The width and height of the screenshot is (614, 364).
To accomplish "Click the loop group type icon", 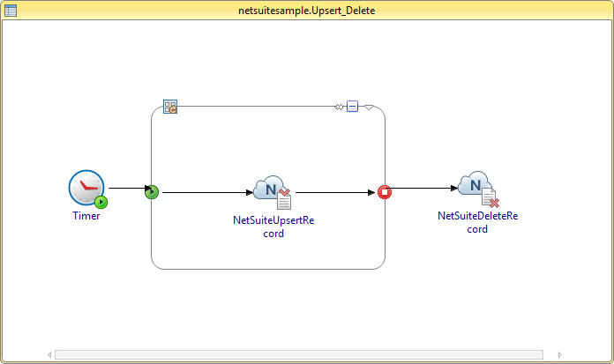I will tap(170, 107).
